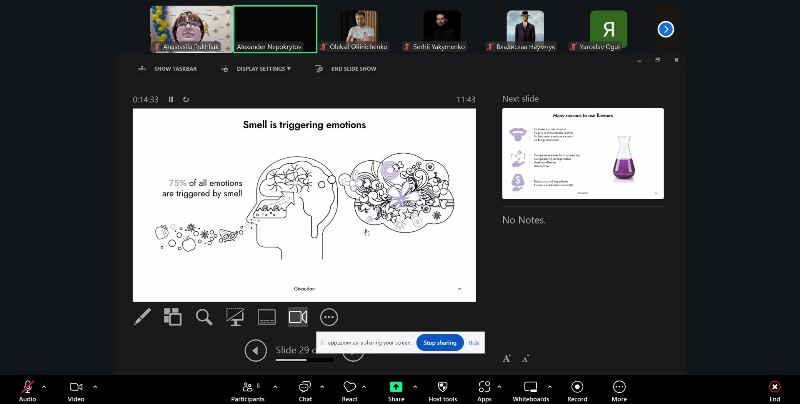Screen dimensions: 800x404
Task: Select the pen and laser pointer tool
Action: point(142,317)
